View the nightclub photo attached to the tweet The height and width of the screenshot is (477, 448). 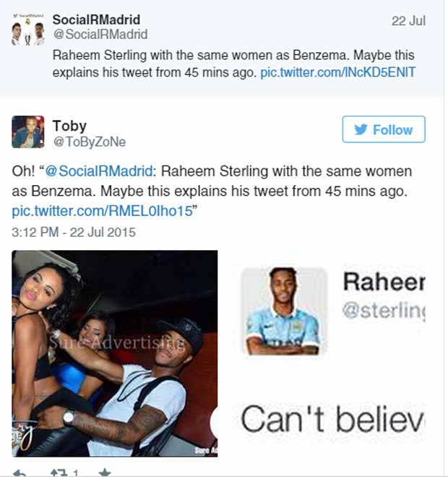[115, 353]
